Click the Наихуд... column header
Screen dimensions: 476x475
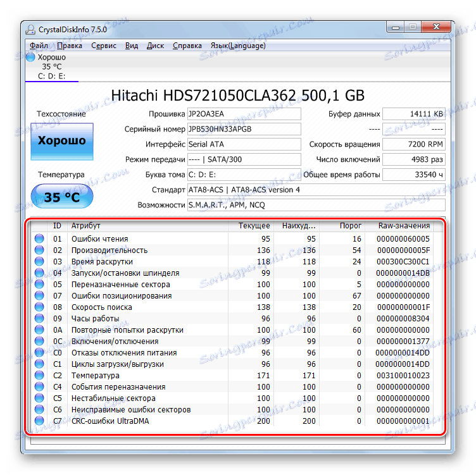[x=297, y=226]
